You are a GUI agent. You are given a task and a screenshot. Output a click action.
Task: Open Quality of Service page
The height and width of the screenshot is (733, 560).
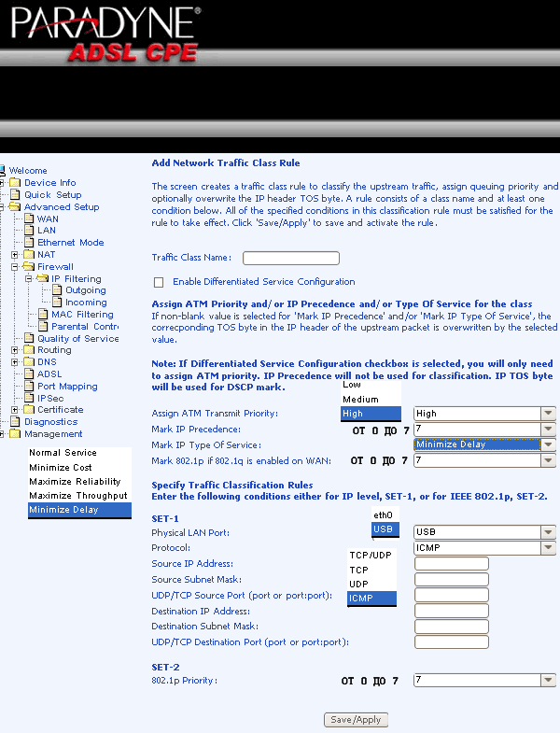click(78, 338)
